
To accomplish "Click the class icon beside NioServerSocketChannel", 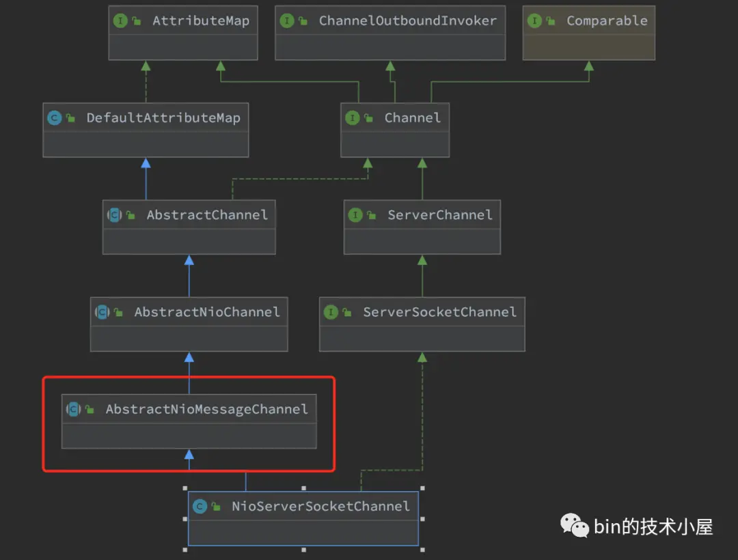I will tap(200, 507).
